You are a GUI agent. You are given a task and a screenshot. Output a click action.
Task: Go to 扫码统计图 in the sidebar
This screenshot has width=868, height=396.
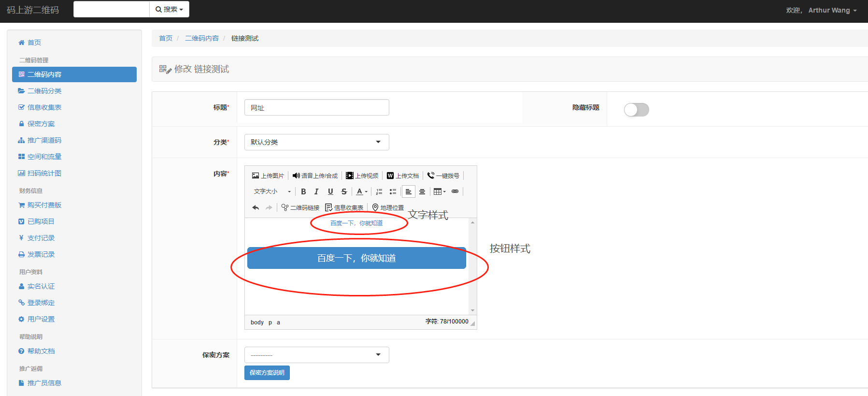44,173
